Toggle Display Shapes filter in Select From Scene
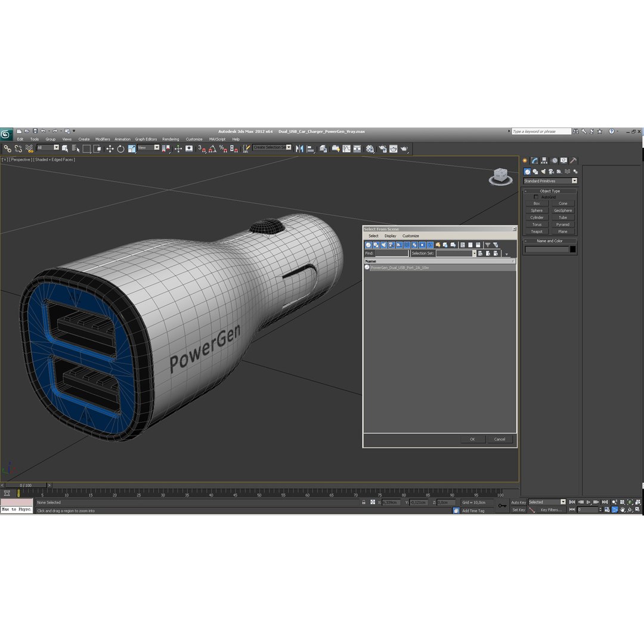The image size is (644, 644). (376, 245)
